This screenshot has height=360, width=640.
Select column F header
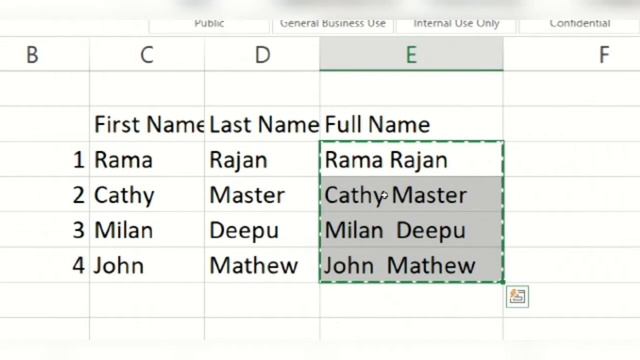(572, 55)
